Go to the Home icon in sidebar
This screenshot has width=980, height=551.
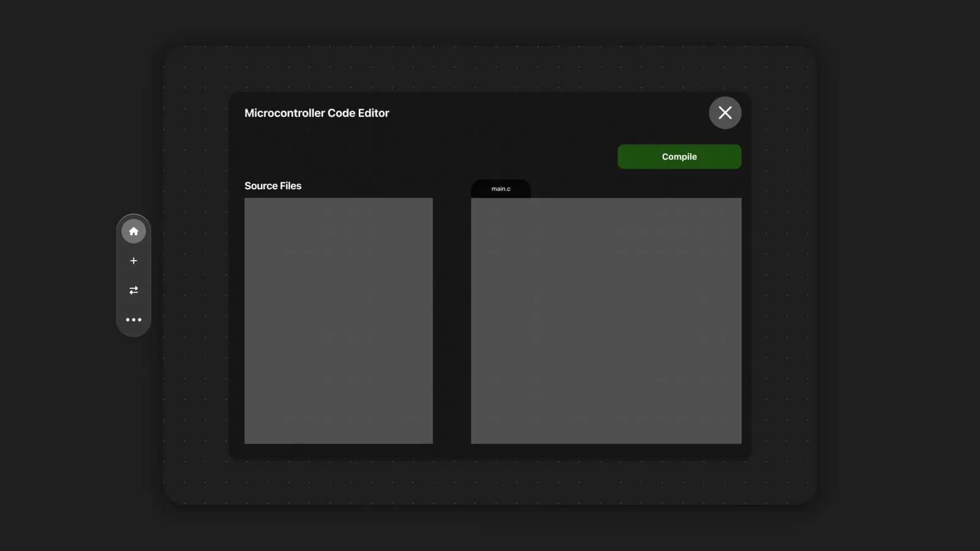[x=134, y=231]
